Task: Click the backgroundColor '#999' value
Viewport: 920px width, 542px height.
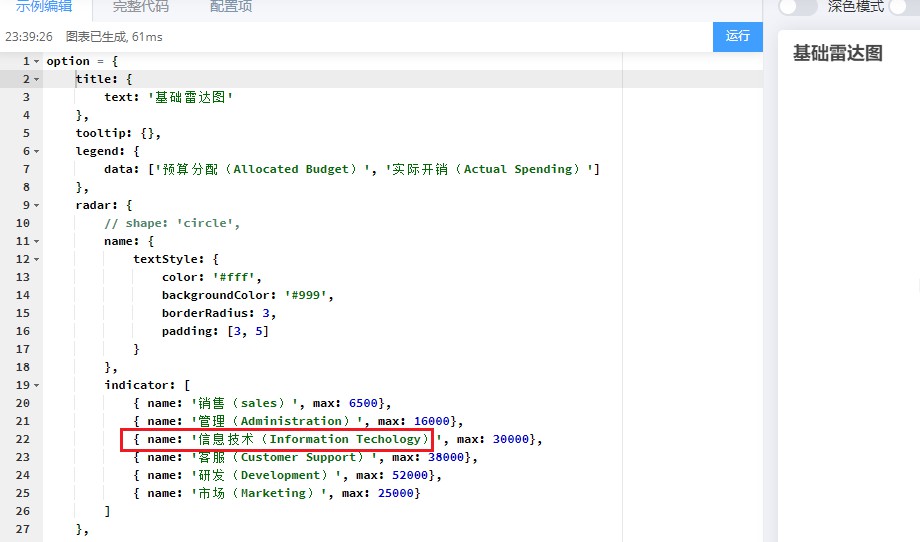Action: point(306,295)
